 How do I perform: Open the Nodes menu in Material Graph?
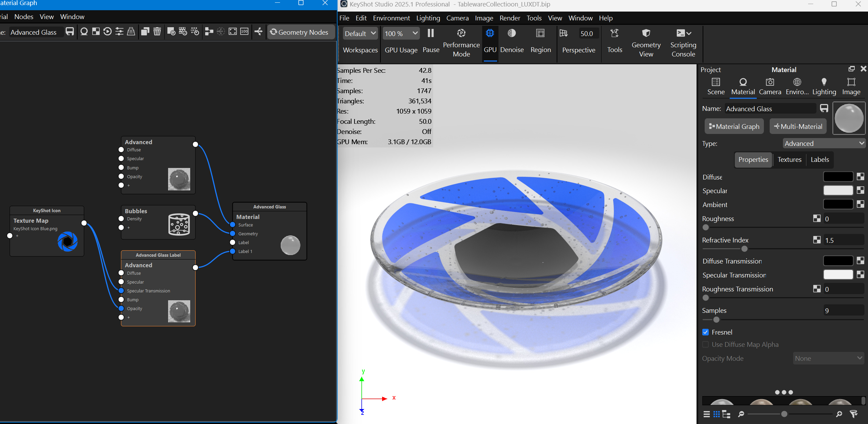coord(24,17)
